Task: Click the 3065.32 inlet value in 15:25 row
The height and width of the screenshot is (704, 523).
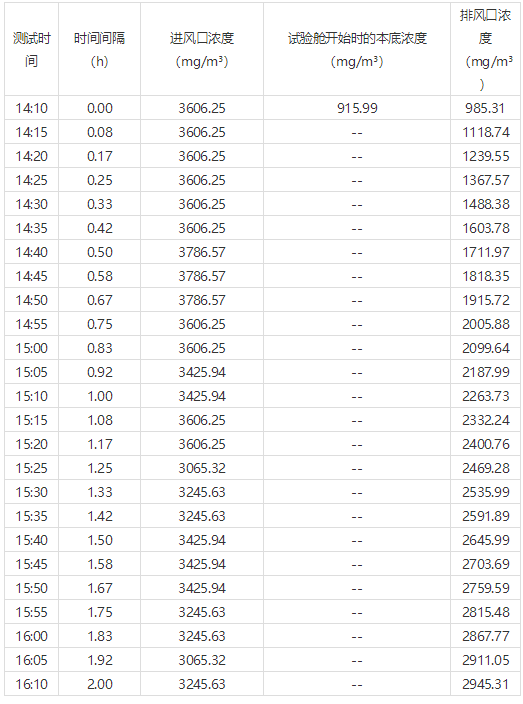Action: (202, 468)
